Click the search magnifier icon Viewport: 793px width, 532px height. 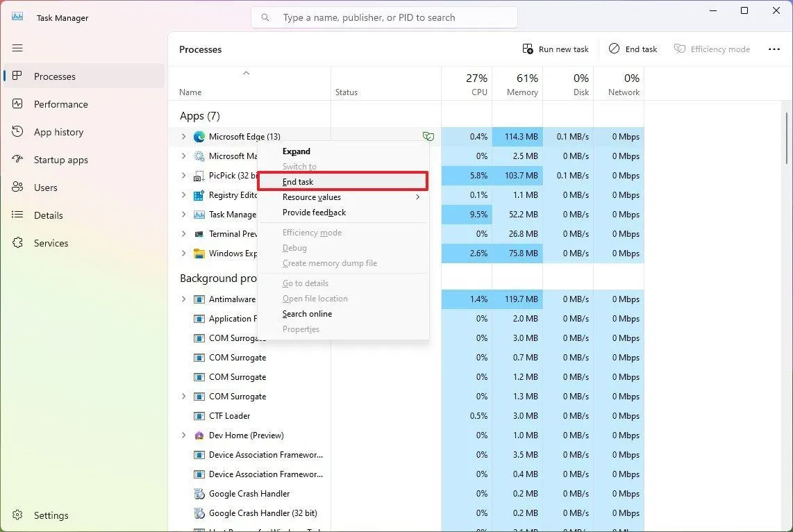click(x=265, y=17)
